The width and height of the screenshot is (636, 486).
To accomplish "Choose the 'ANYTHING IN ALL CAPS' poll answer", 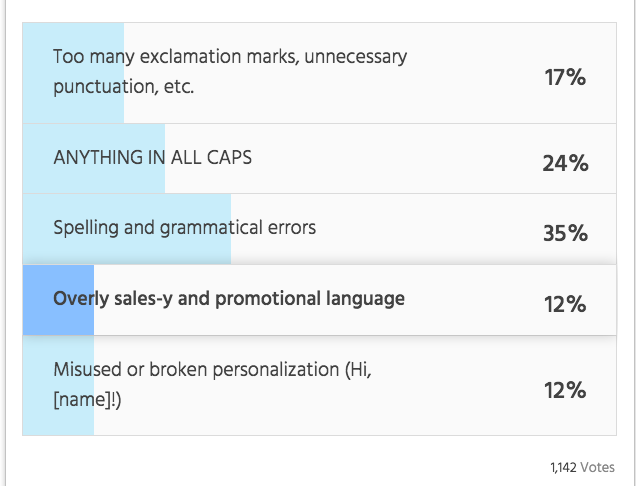I will [319, 159].
